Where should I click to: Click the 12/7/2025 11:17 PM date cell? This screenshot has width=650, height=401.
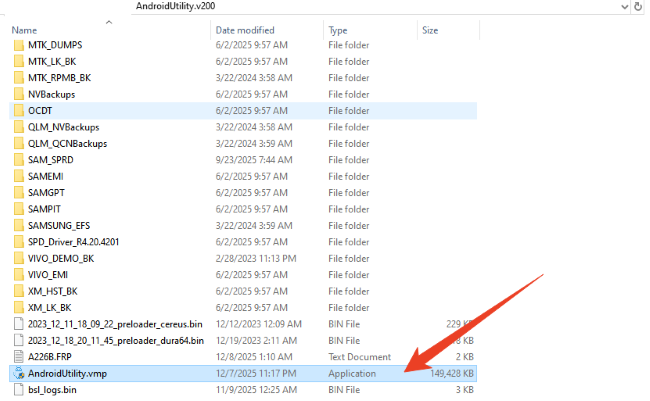(x=256, y=373)
